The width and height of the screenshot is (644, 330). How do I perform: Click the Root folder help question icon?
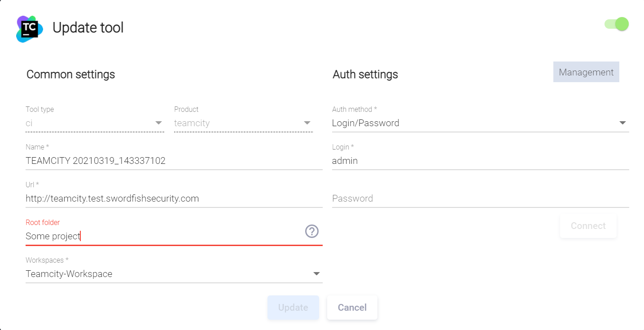pos(312,231)
